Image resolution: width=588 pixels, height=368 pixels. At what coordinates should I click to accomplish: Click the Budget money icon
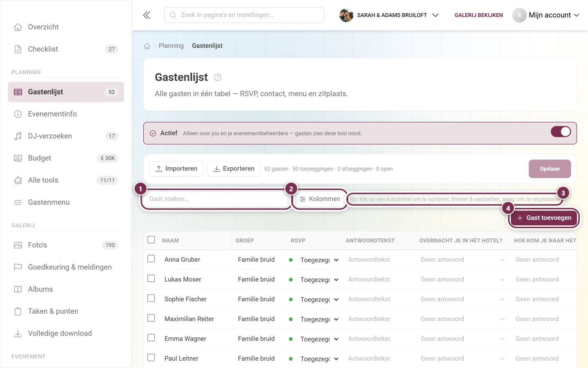pyautogui.click(x=18, y=158)
